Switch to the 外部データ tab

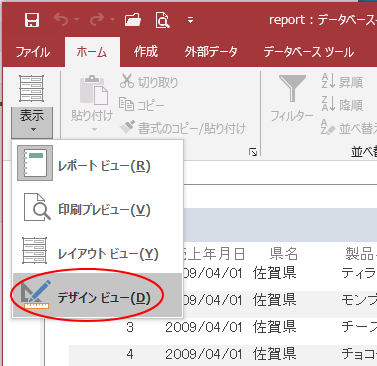211,52
